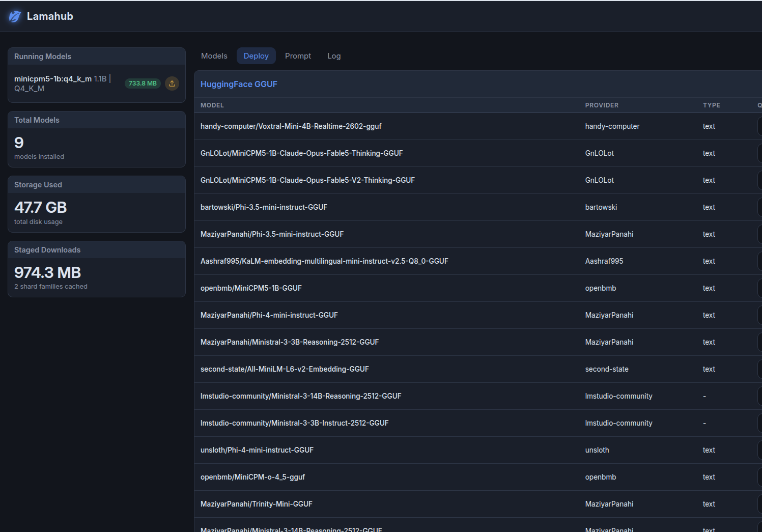Click the HuggingFace GGUF heading link

pyautogui.click(x=239, y=84)
